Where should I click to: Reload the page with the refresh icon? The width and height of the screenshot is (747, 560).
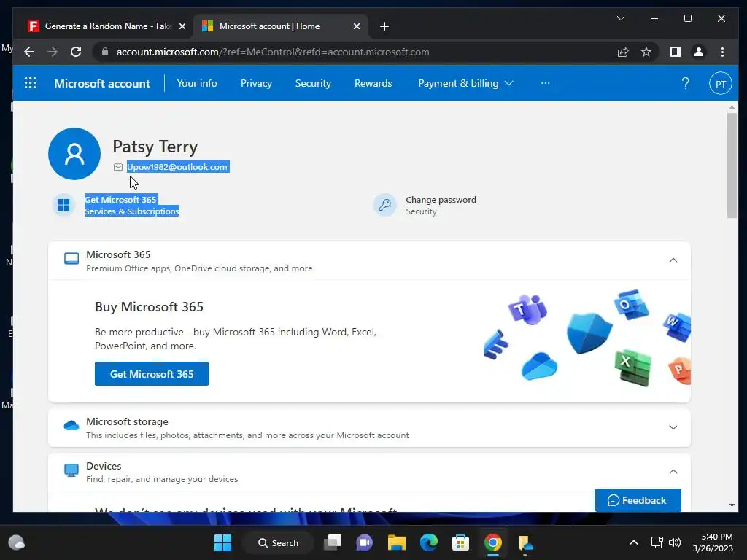coord(76,52)
